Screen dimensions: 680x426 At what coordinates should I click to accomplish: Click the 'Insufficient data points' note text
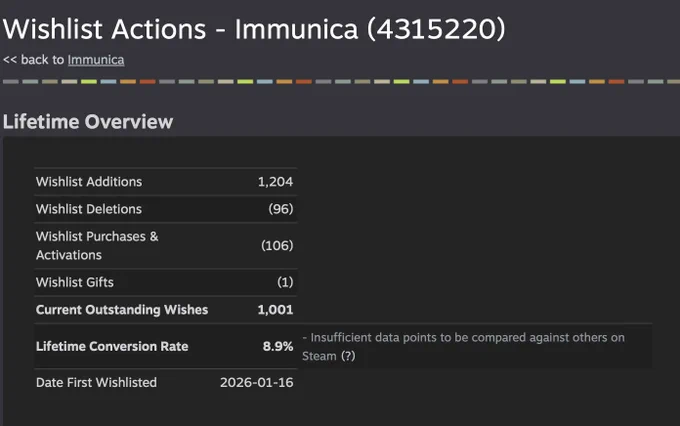pos(464,347)
